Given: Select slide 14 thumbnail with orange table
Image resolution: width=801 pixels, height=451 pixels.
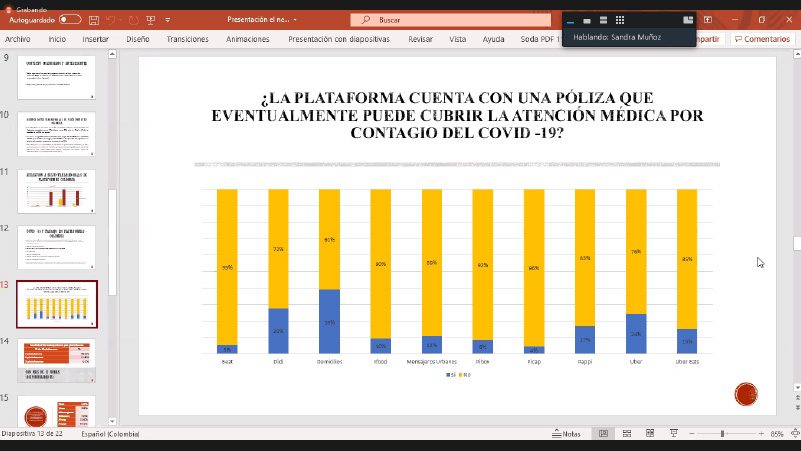Looking at the screenshot, I should pyautogui.click(x=56, y=361).
